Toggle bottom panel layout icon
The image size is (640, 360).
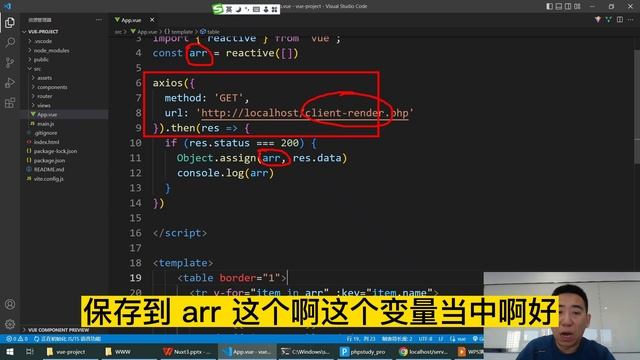tap(559, 6)
